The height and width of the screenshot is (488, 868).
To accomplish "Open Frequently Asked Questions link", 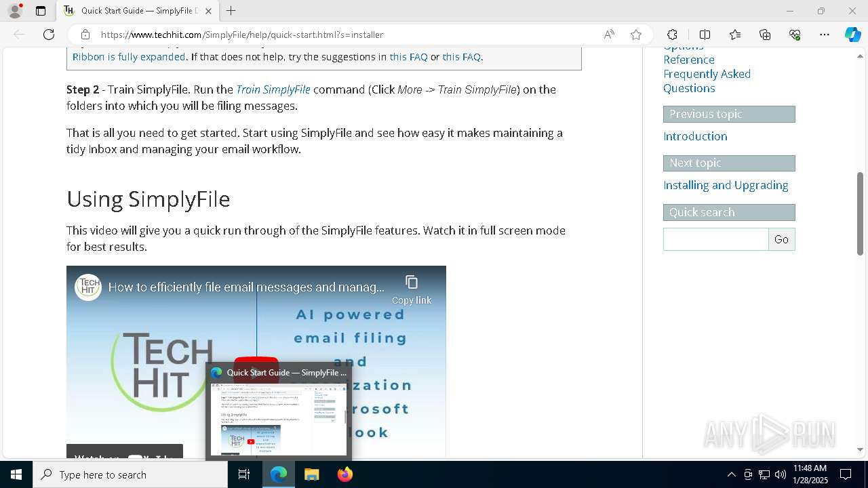I will [x=707, y=81].
